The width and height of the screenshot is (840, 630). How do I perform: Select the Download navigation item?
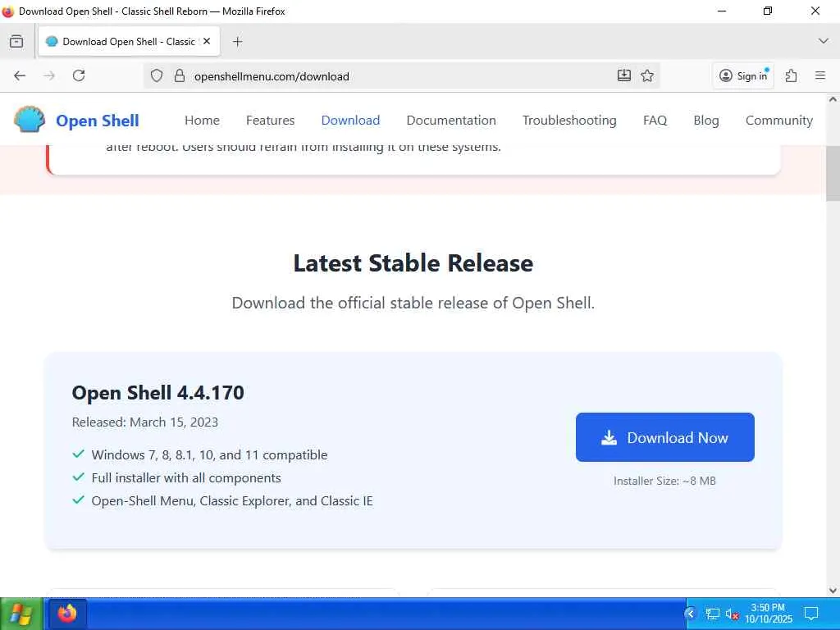pos(350,120)
